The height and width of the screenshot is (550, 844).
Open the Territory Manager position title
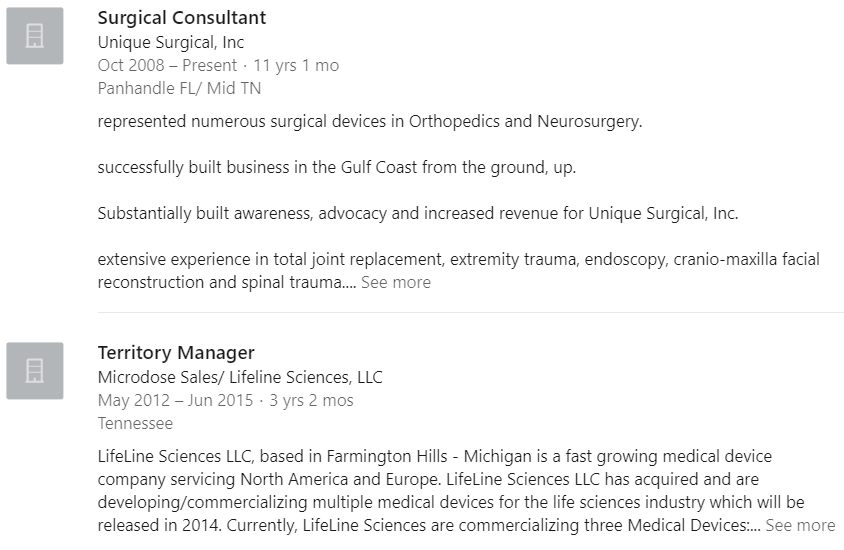pyautogui.click(x=176, y=352)
